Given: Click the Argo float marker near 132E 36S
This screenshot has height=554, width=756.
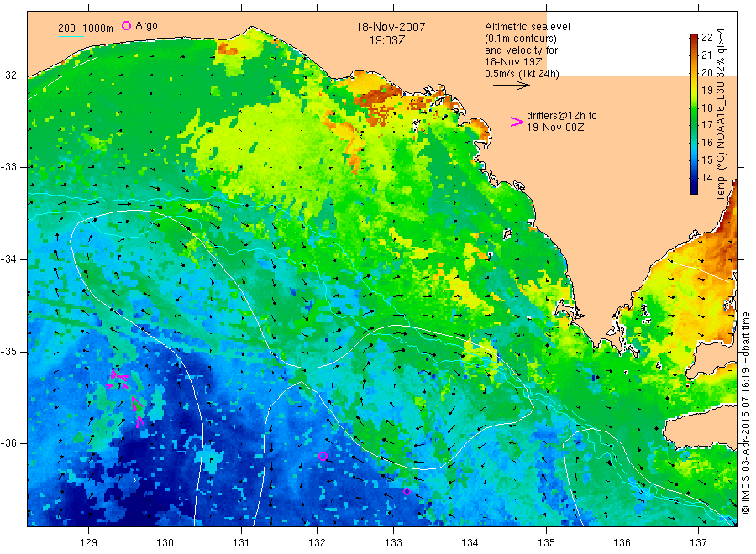Looking at the screenshot, I should click(323, 456).
